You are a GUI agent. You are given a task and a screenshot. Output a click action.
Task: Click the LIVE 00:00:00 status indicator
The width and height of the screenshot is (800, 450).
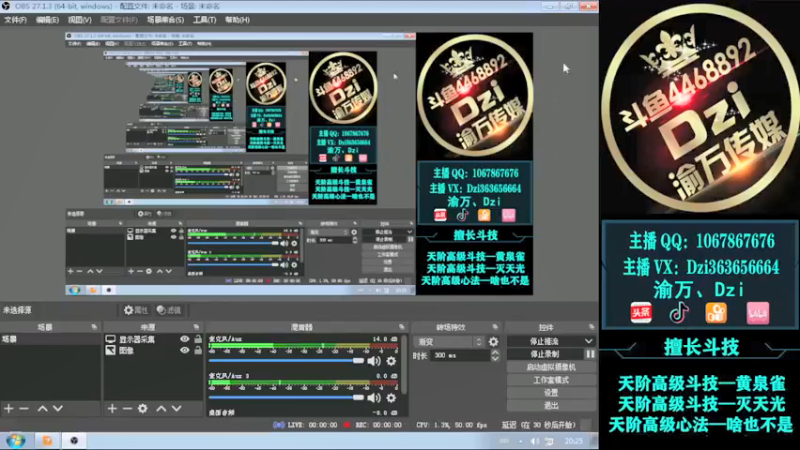click(305, 425)
